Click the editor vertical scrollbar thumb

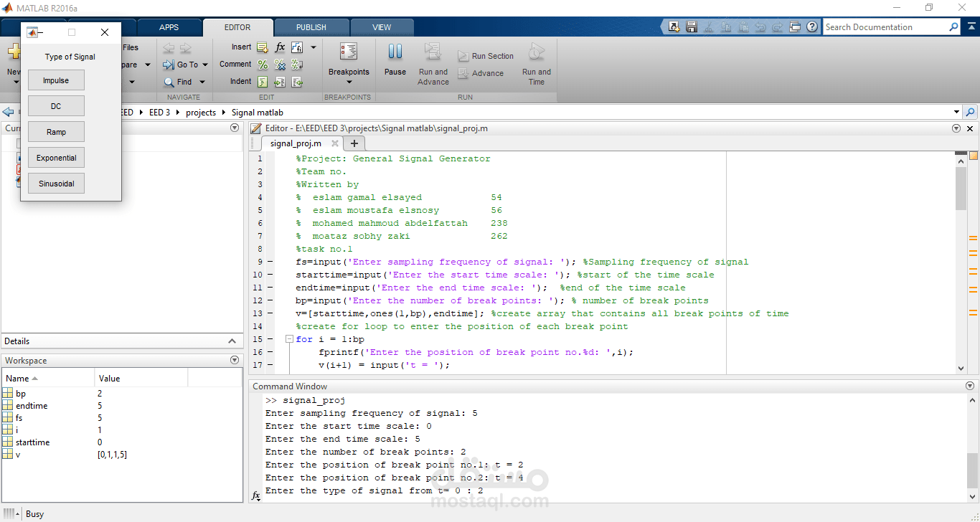coord(961,188)
